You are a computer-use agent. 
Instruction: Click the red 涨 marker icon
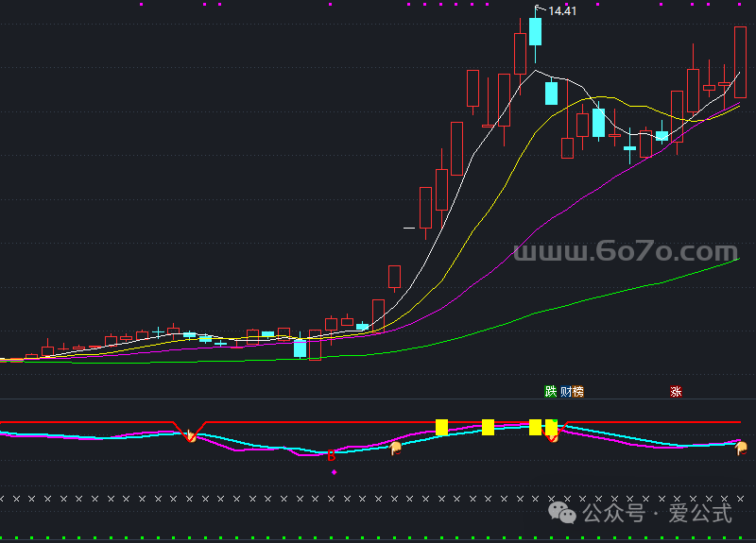676,392
